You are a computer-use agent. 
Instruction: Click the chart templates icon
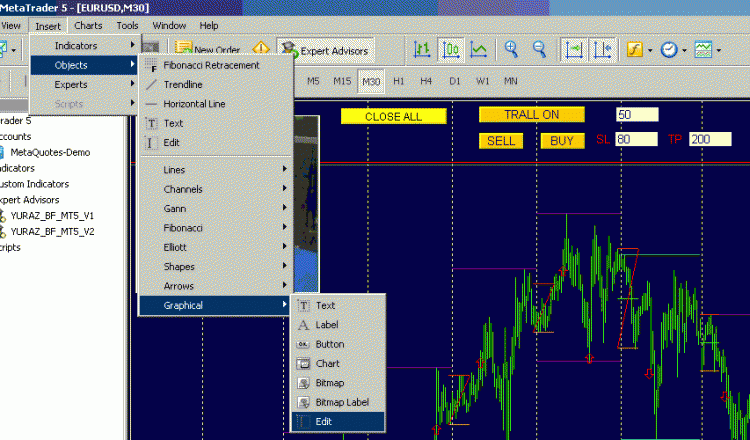[703, 50]
